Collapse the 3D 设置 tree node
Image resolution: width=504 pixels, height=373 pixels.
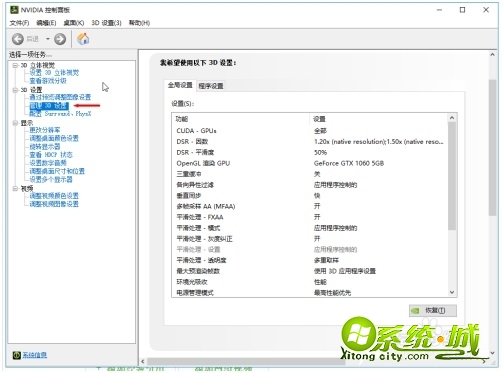(x=15, y=90)
